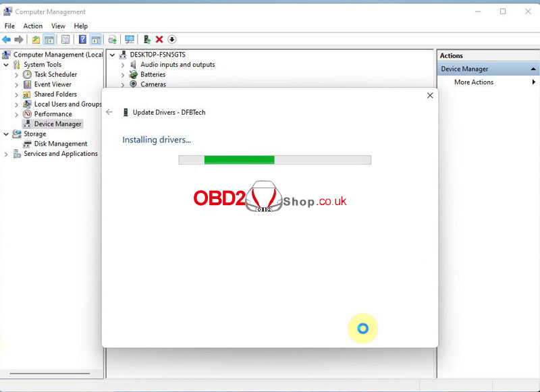Expand the Task Scheduler node
The image size is (540, 392).
(17, 75)
